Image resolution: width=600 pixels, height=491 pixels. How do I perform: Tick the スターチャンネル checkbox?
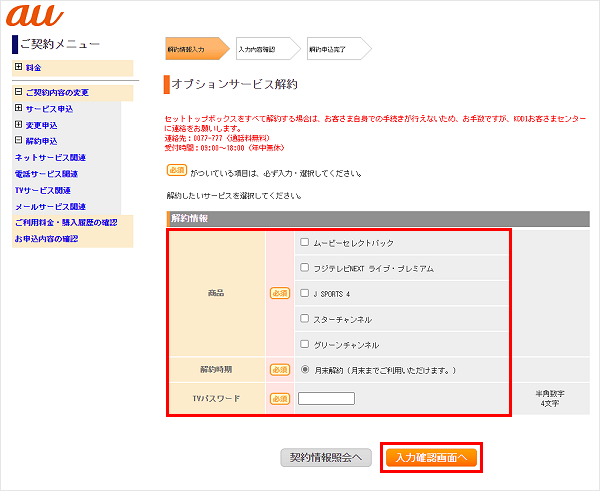(x=304, y=319)
